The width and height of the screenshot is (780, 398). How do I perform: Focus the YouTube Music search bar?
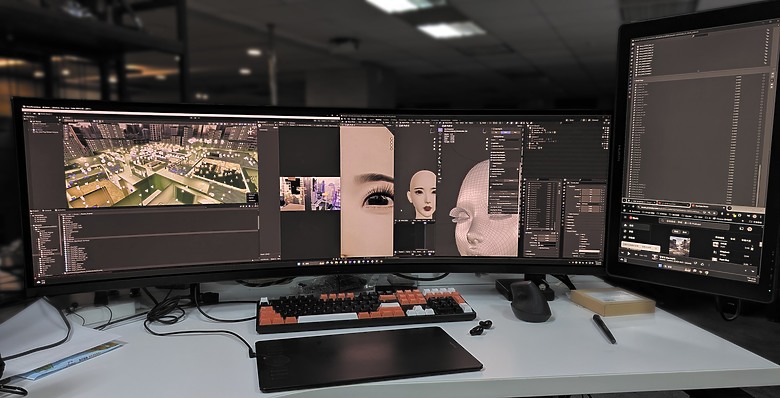pos(694,224)
